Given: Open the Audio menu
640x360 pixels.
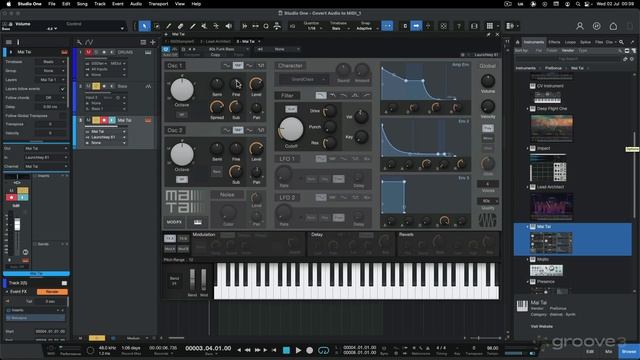Looking at the screenshot, I should pos(136,4).
